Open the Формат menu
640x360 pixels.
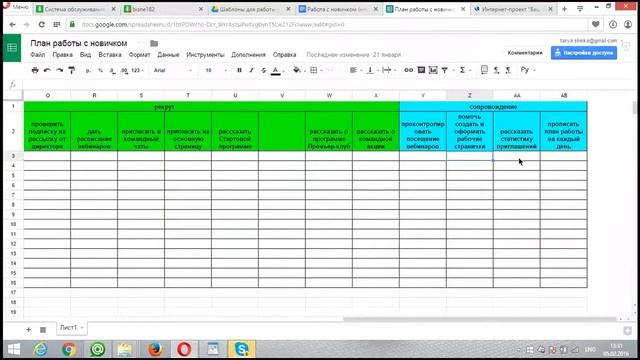140,54
